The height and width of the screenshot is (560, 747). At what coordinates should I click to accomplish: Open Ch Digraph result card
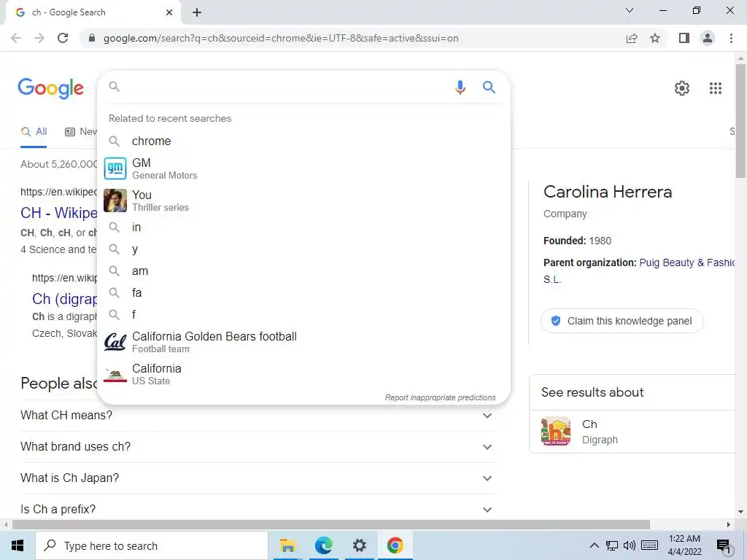tap(632, 432)
